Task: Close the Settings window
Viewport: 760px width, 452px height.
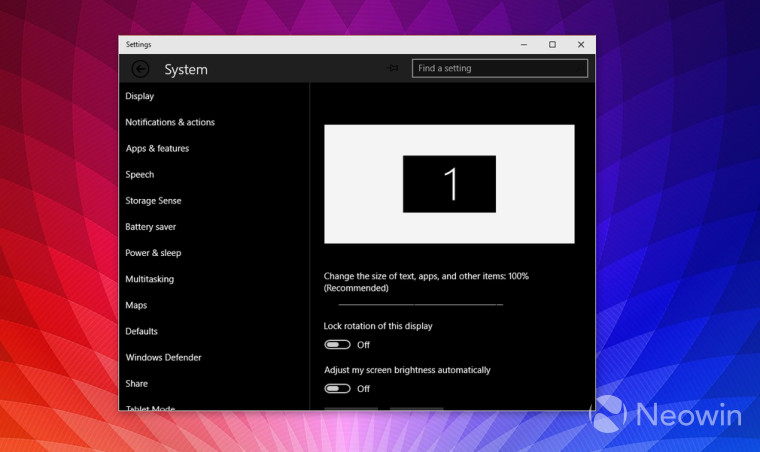Action: (x=581, y=45)
